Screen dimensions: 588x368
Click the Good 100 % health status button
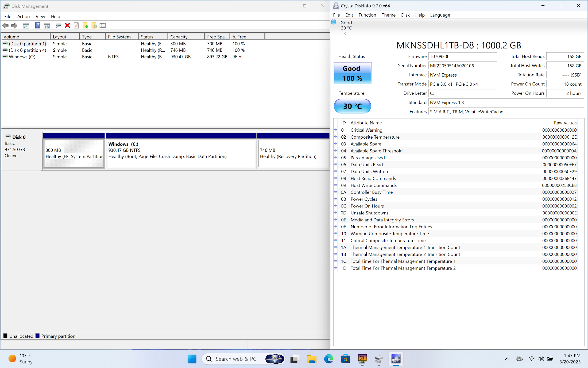[352, 73]
